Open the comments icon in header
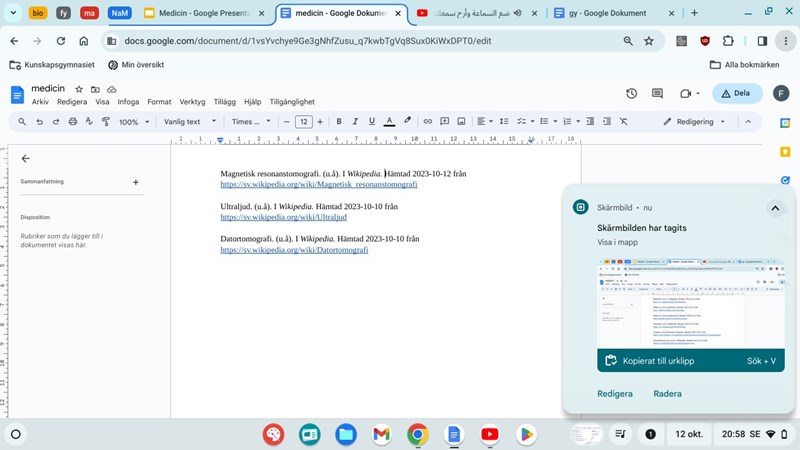Image resolution: width=800 pixels, height=450 pixels. pos(658,93)
